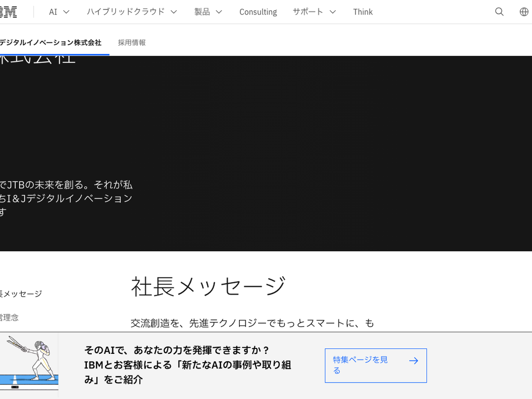
Task: Go to Think in the top navigation
Action: (363, 12)
